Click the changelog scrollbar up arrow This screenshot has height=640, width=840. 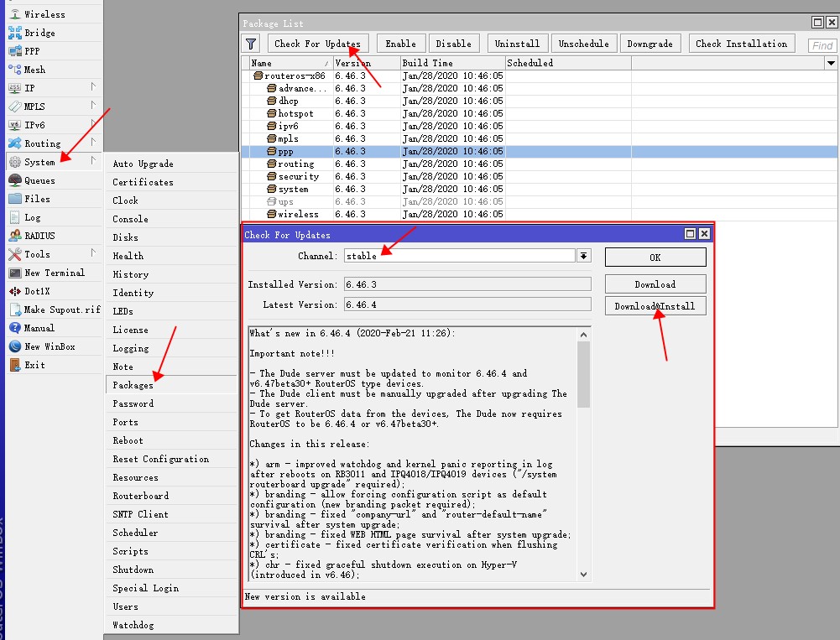tap(584, 334)
